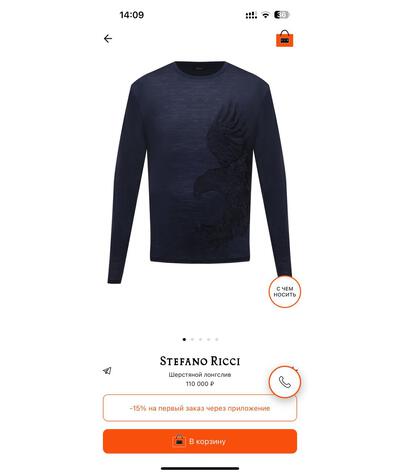Go to the fourth photo pagination dot
Viewport: 400px width, 474px height.
point(208,339)
